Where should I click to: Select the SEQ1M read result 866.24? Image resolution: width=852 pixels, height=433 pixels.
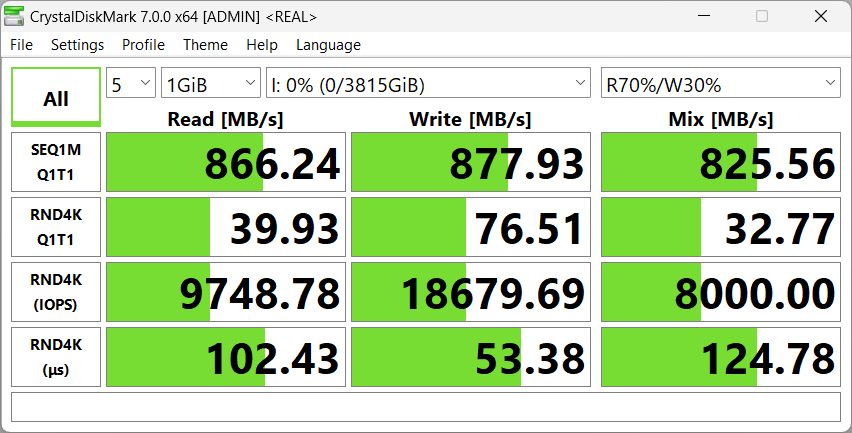pyautogui.click(x=226, y=162)
